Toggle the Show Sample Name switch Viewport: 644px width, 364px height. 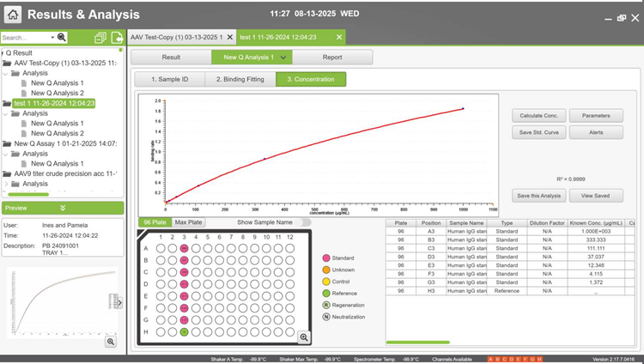coord(304,222)
